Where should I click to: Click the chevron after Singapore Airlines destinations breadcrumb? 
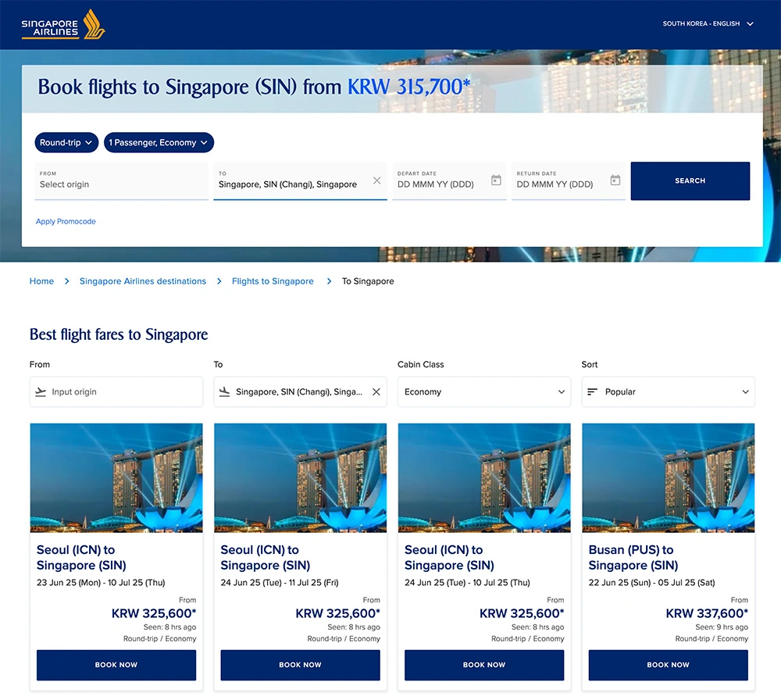219,281
